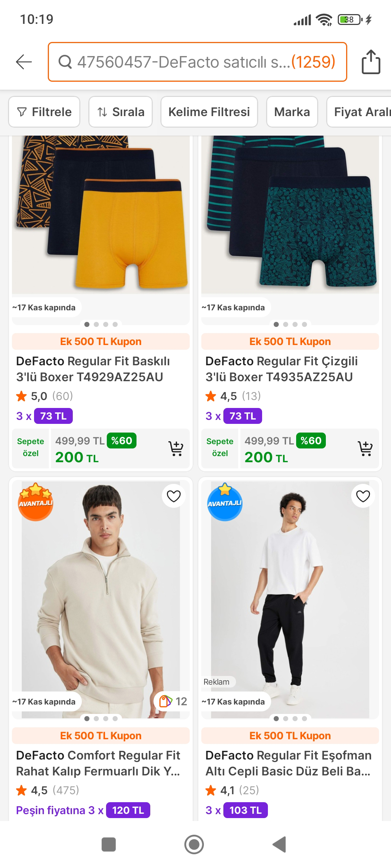391x868 pixels.
Task: Favorite the Eşofman Altı product
Action: (363, 496)
